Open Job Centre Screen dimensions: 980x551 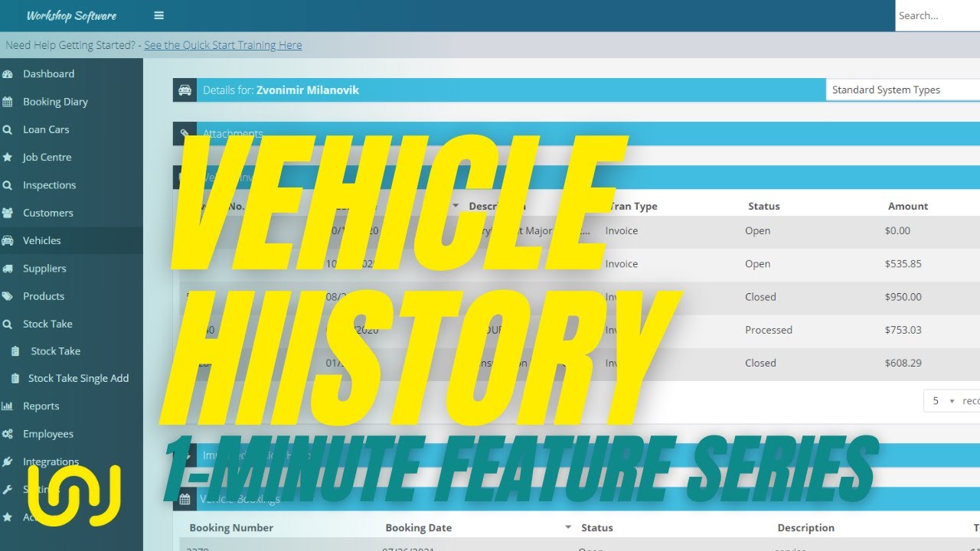coord(47,157)
